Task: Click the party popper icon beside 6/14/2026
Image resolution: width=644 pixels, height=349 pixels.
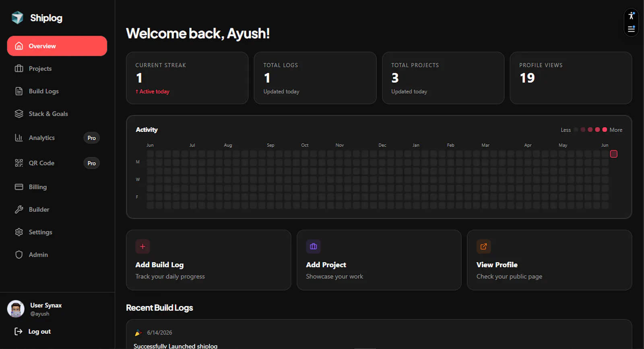Action: [138, 332]
